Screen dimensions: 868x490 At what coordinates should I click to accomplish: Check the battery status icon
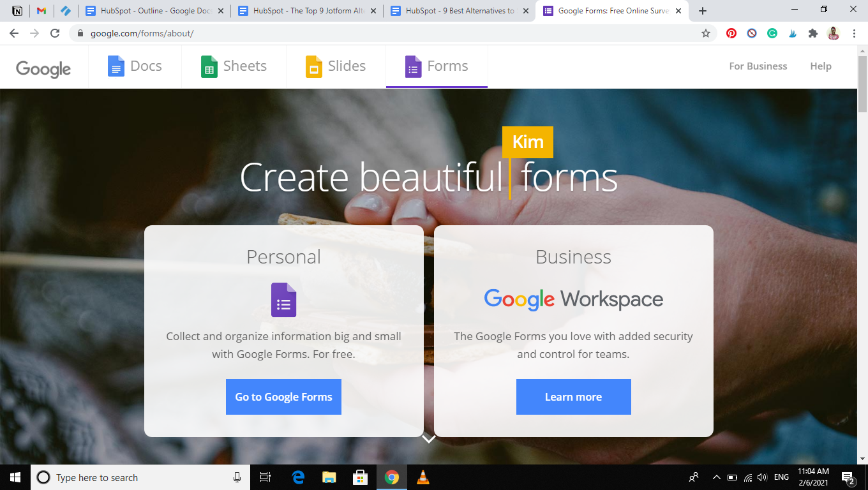tap(732, 477)
